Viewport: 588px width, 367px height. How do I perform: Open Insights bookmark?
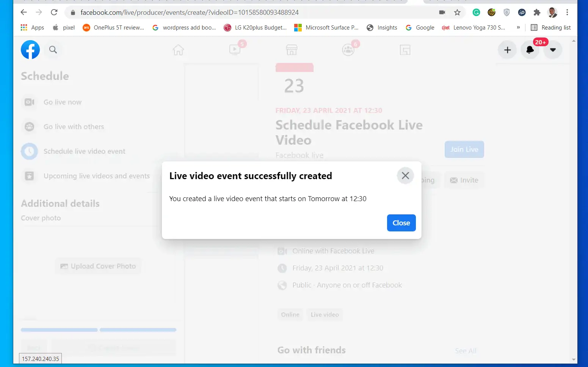382,28
